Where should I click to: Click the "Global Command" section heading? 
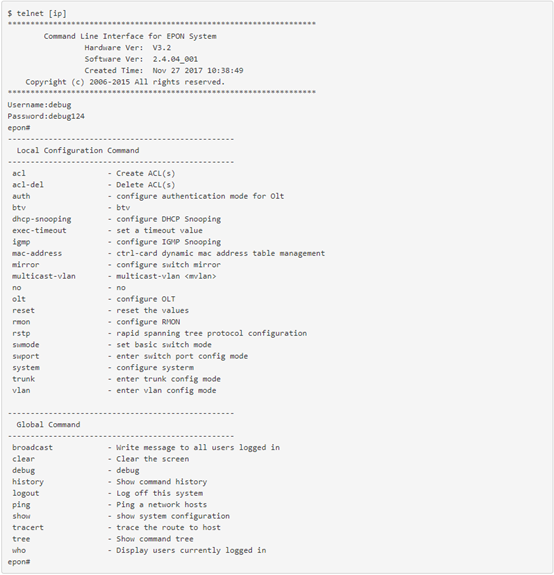point(48,425)
